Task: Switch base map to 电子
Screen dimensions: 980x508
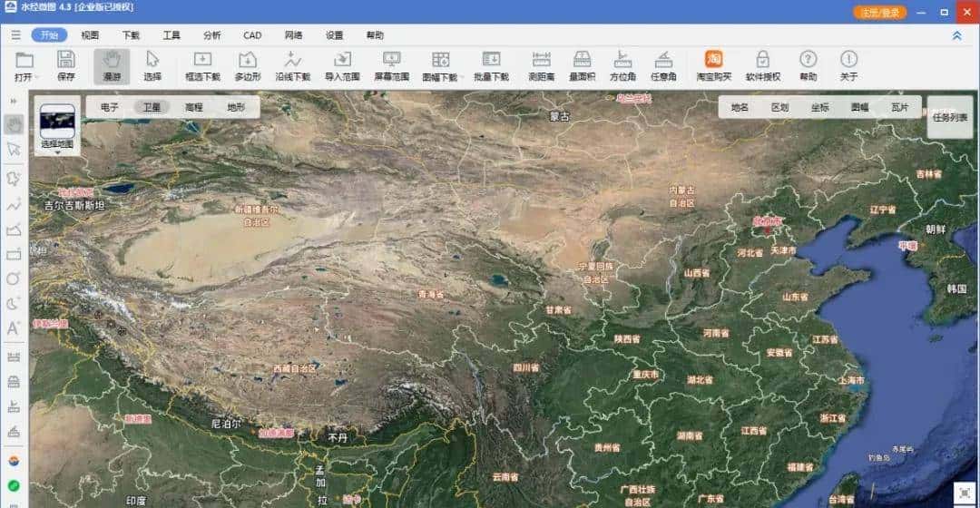Action: pos(110,107)
